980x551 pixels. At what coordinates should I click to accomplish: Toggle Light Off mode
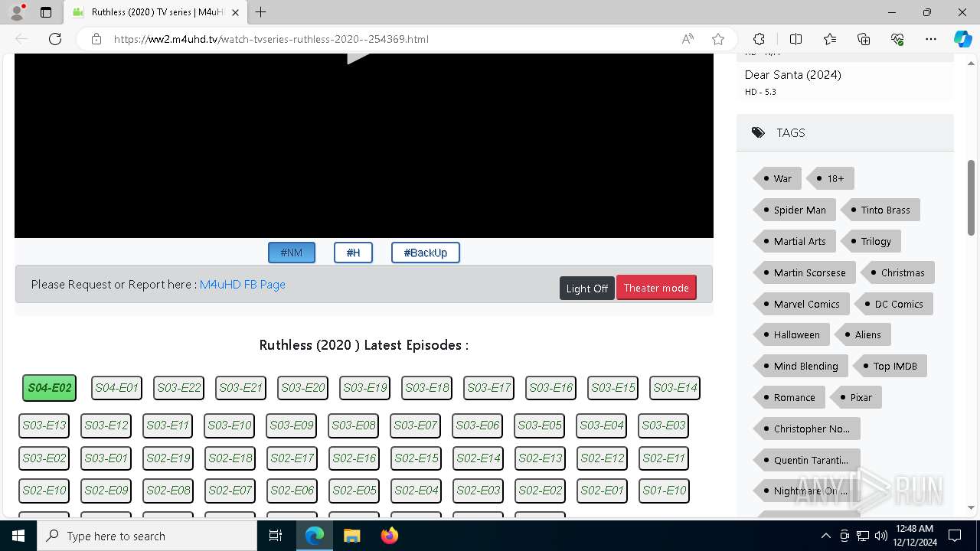tap(587, 288)
